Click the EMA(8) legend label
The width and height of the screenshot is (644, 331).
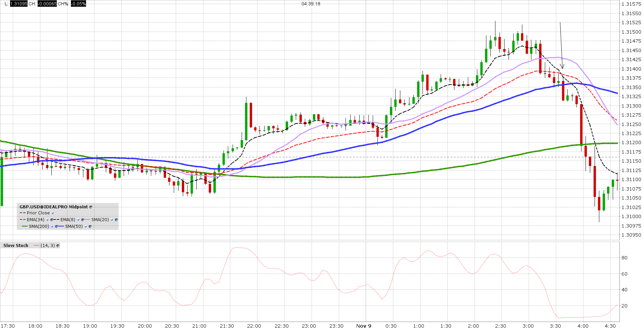pyautogui.click(x=68, y=220)
